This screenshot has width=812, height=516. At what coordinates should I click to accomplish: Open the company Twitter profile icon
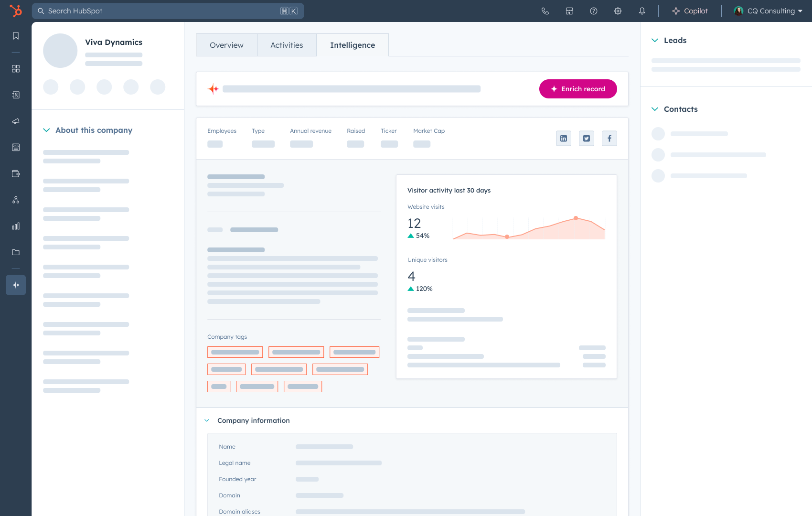[x=587, y=139]
